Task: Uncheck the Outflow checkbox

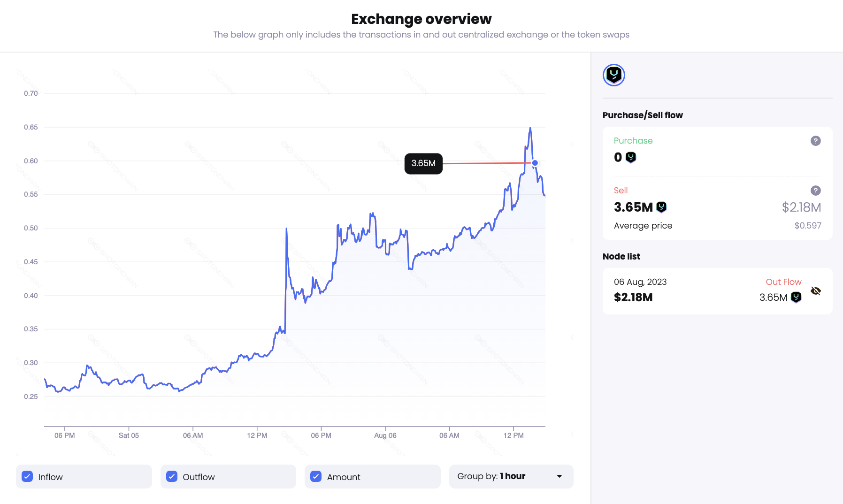Action: [172, 476]
